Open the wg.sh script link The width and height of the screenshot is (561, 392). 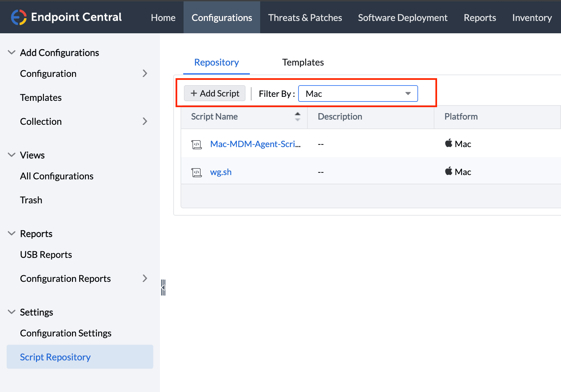[x=221, y=172]
